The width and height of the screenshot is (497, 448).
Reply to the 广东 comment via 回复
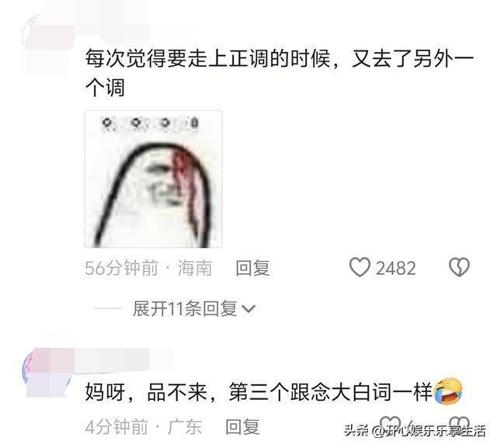click(x=242, y=426)
